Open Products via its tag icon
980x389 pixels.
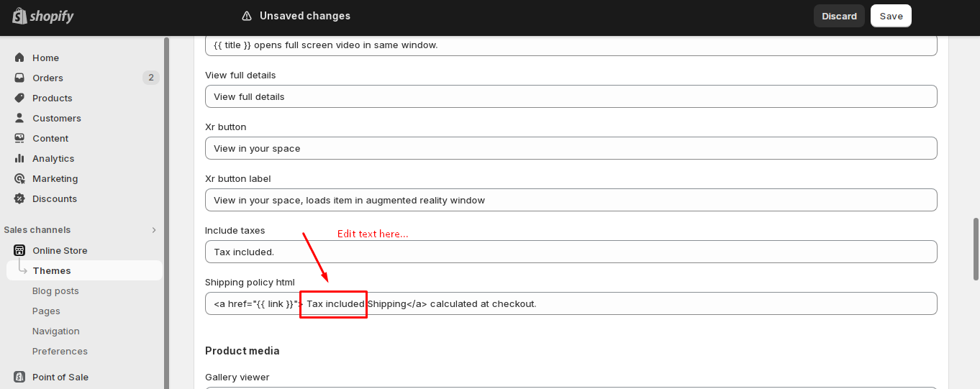coord(19,98)
